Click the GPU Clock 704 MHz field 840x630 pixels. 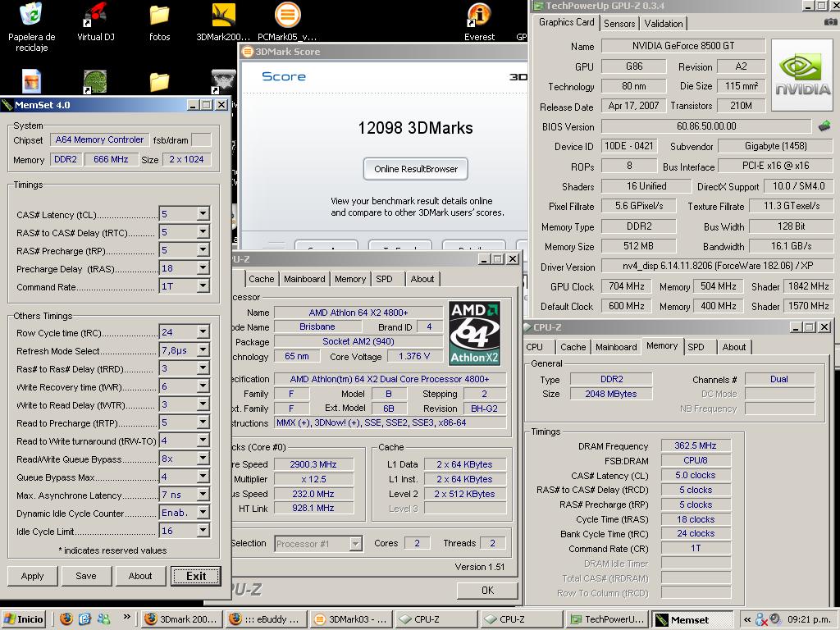[626, 286]
